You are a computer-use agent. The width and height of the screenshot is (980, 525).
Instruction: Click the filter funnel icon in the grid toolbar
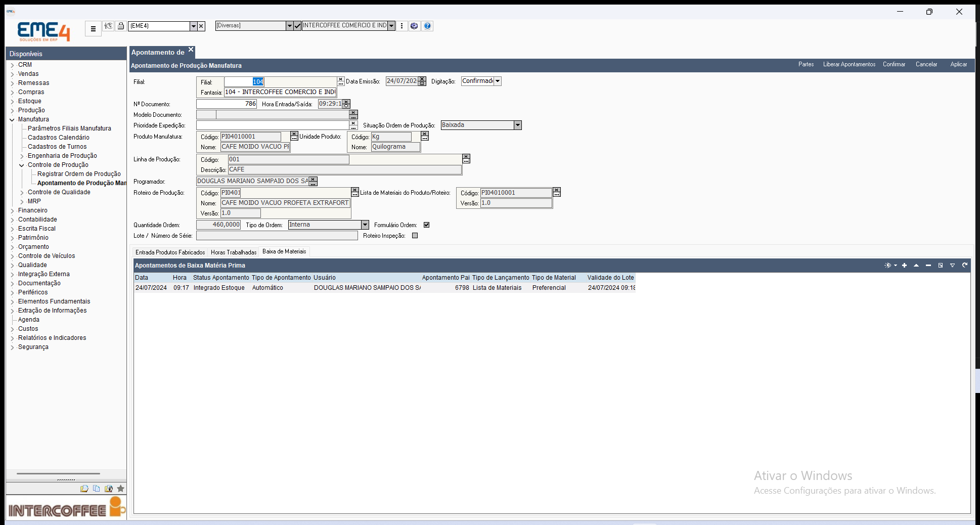952,266
